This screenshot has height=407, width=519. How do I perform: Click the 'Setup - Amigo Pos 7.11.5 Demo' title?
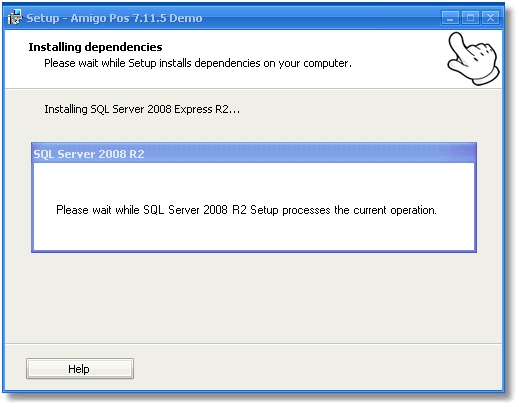[x=114, y=18]
